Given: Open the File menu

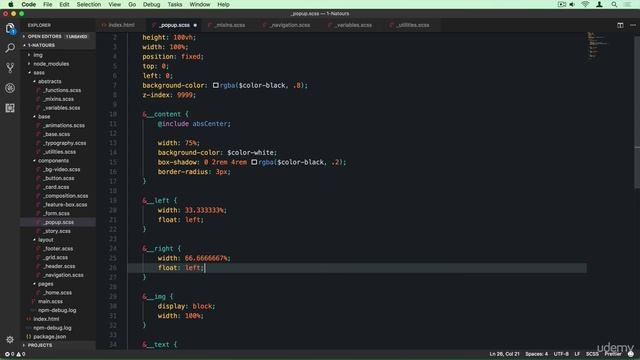Looking at the screenshot, I should (x=47, y=4).
